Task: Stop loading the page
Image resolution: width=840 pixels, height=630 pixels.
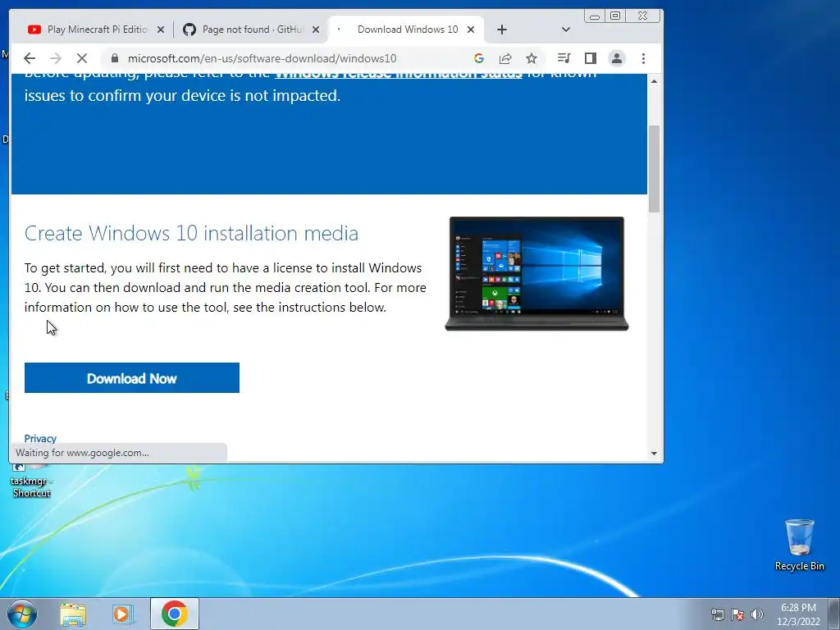Action: tap(81, 58)
